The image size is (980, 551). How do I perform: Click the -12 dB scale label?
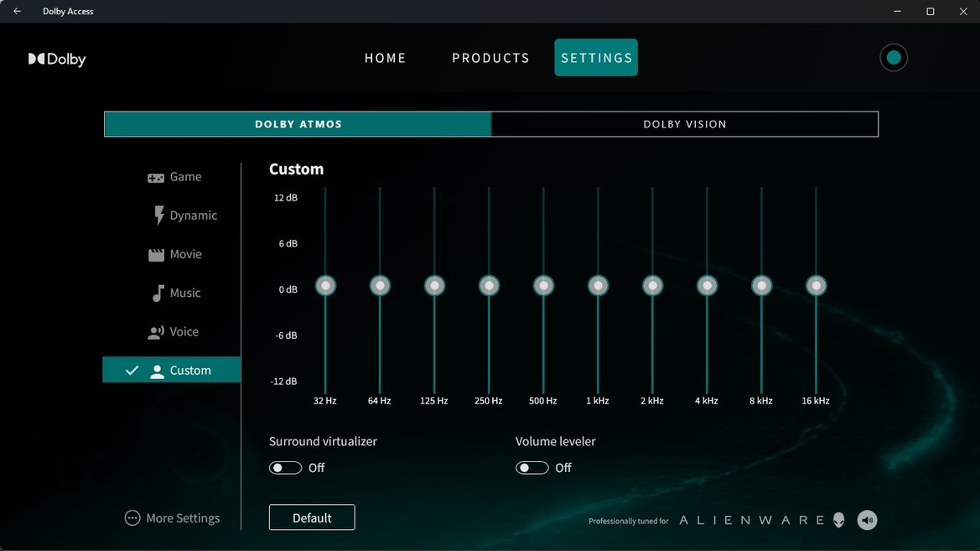pos(283,382)
